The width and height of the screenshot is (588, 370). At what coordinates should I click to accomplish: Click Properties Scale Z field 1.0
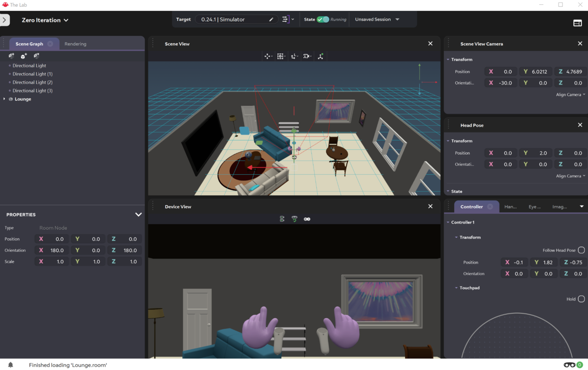[x=124, y=261]
